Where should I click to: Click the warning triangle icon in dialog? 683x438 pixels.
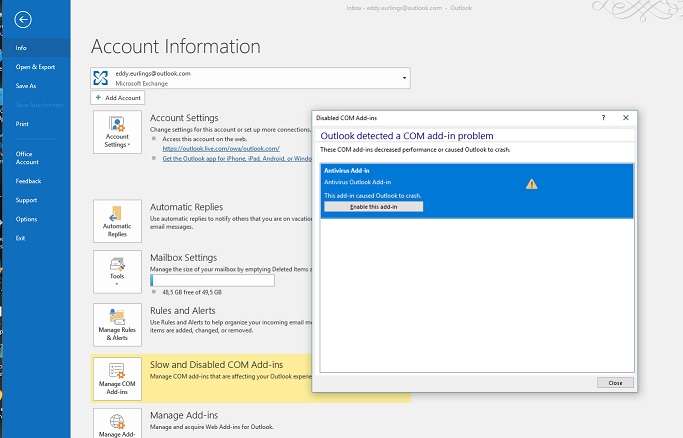coord(531,184)
